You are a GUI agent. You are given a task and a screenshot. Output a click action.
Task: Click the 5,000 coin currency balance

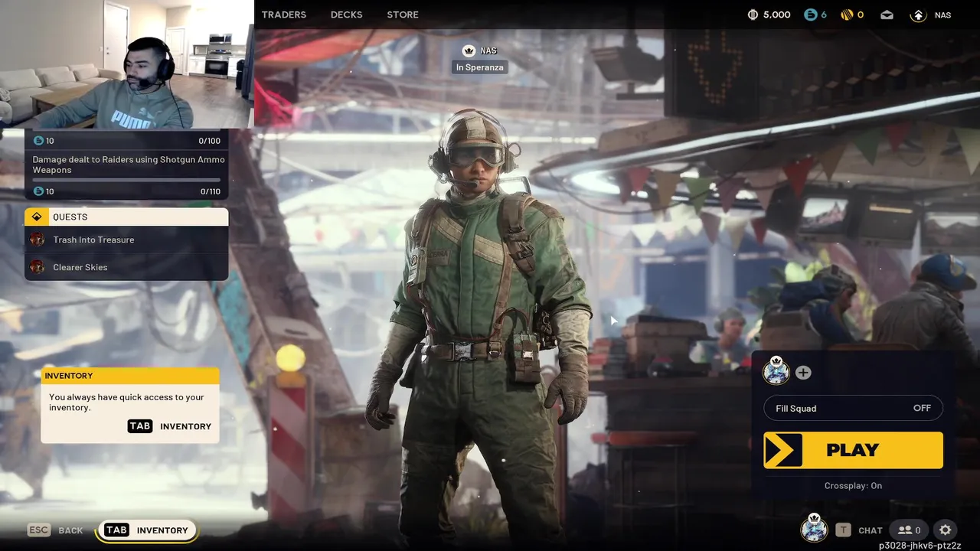pyautogui.click(x=769, y=15)
